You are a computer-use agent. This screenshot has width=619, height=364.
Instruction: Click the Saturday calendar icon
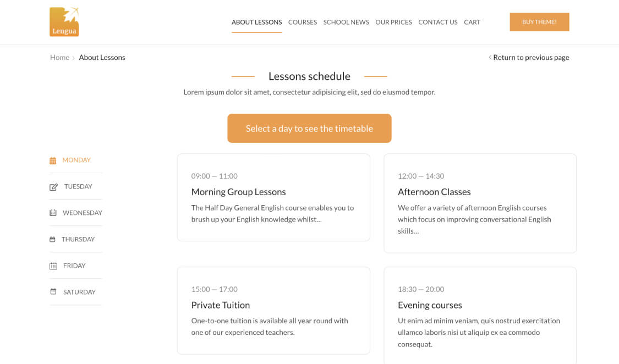pos(53,292)
